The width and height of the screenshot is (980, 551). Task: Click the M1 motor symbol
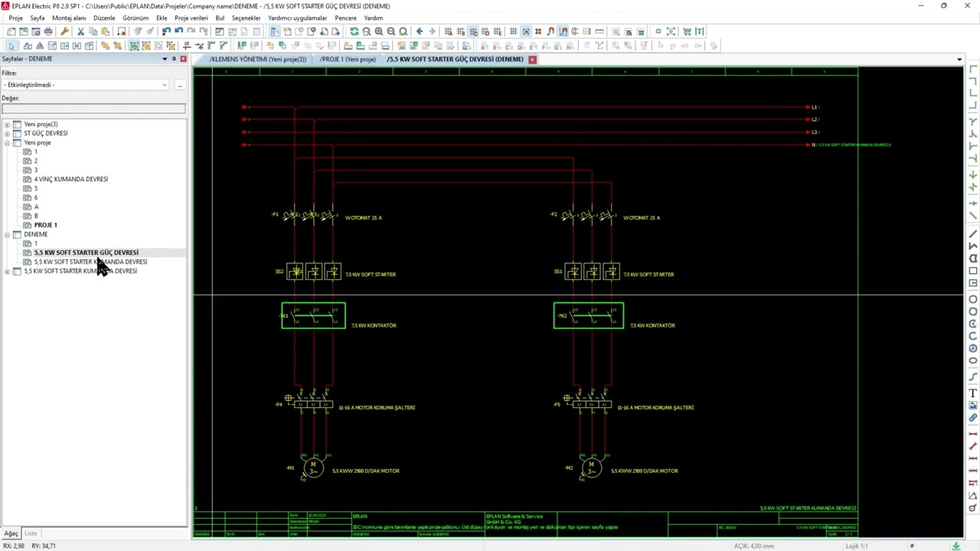point(312,467)
